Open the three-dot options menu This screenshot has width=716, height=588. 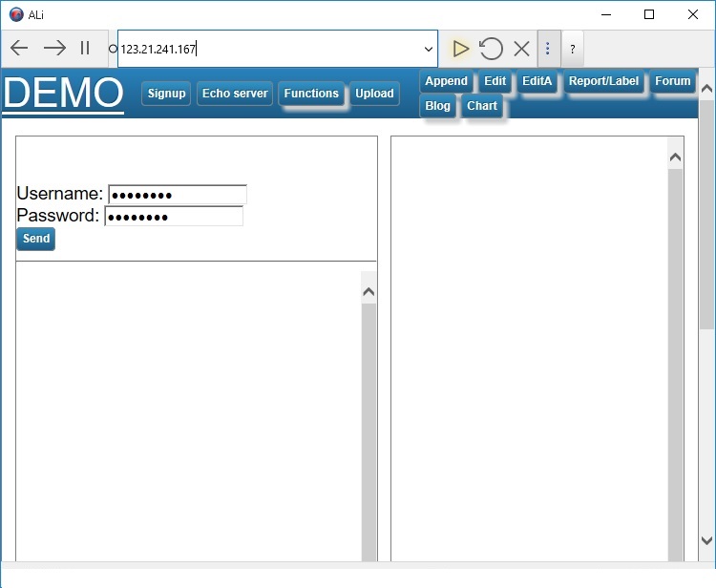pos(547,49)
